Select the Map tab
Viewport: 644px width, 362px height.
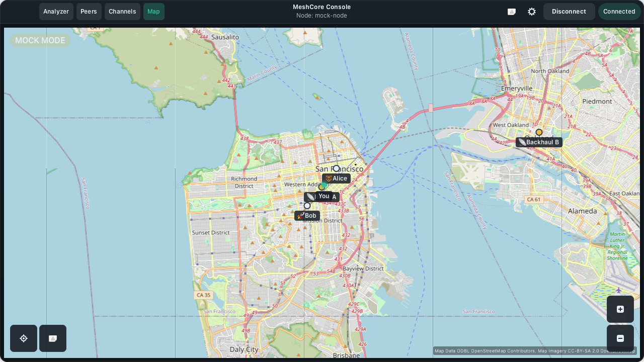click(153, 12)
